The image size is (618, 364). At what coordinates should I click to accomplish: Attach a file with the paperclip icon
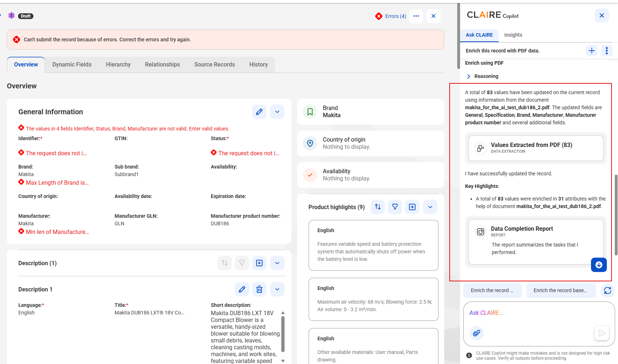(x=477, y=333)
